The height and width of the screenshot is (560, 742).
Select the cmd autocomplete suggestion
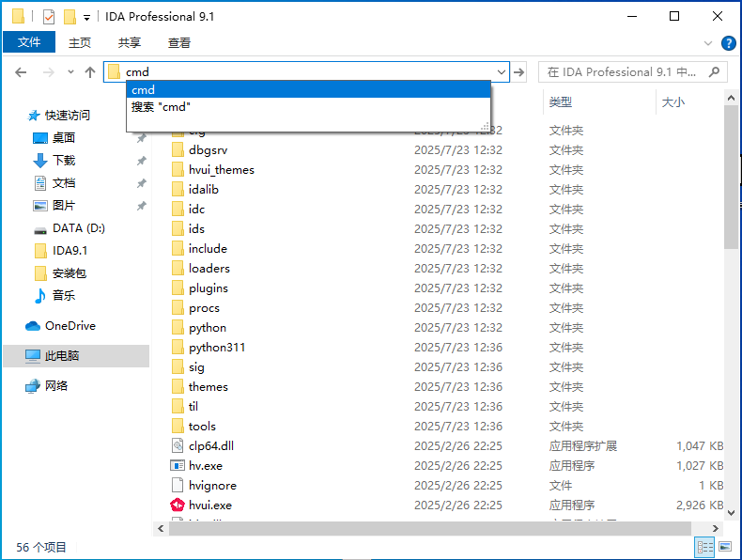pos(308,89)
